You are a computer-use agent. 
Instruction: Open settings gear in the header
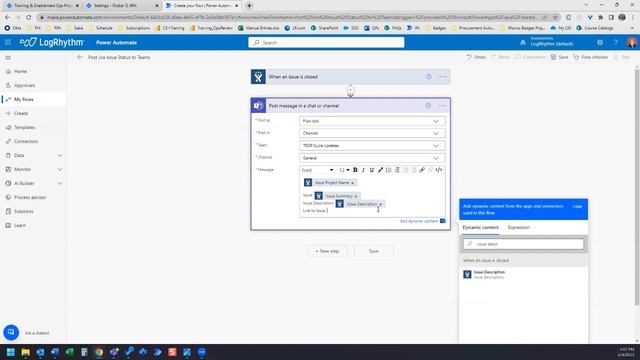(x=600, y=42)
